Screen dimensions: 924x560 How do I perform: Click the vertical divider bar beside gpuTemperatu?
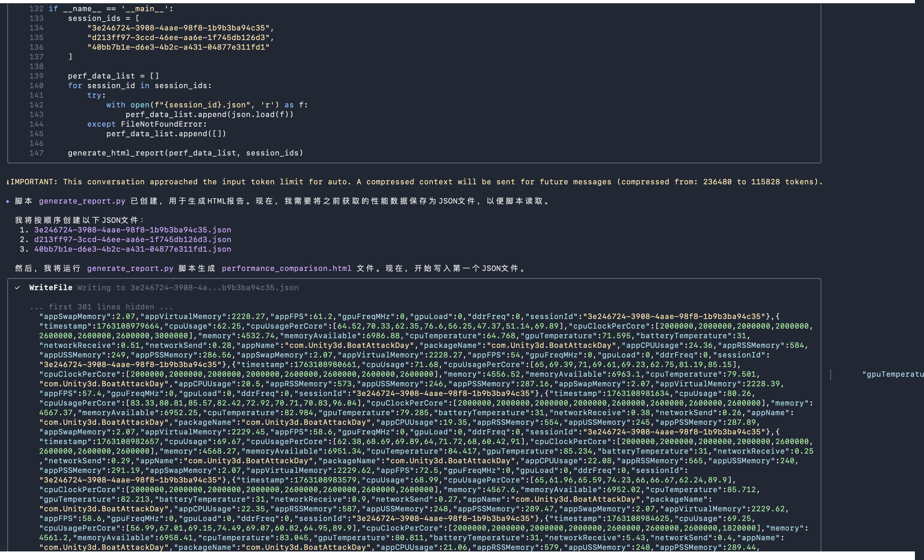[831, 374]
